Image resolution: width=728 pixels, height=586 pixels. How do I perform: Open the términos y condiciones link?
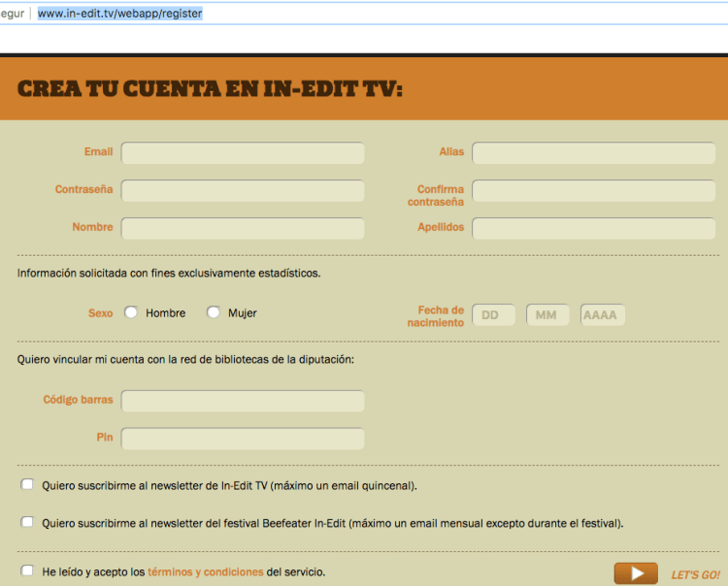[205, 571]
